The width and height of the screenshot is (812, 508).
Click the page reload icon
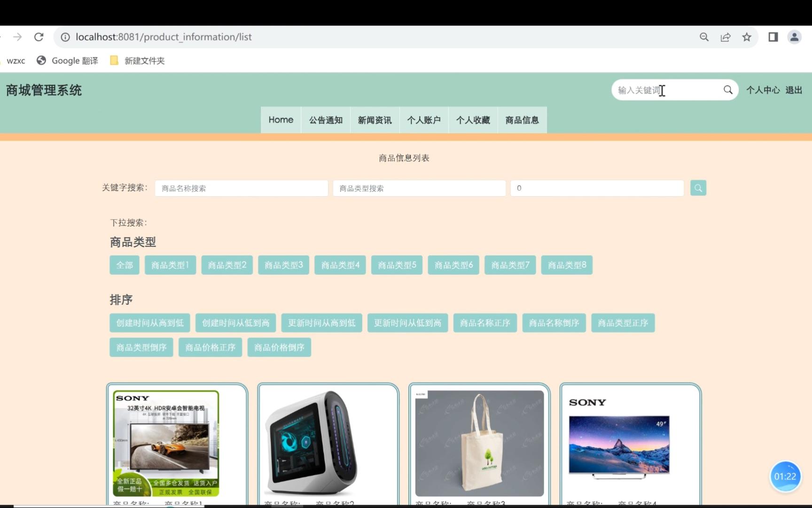(39, 37)
